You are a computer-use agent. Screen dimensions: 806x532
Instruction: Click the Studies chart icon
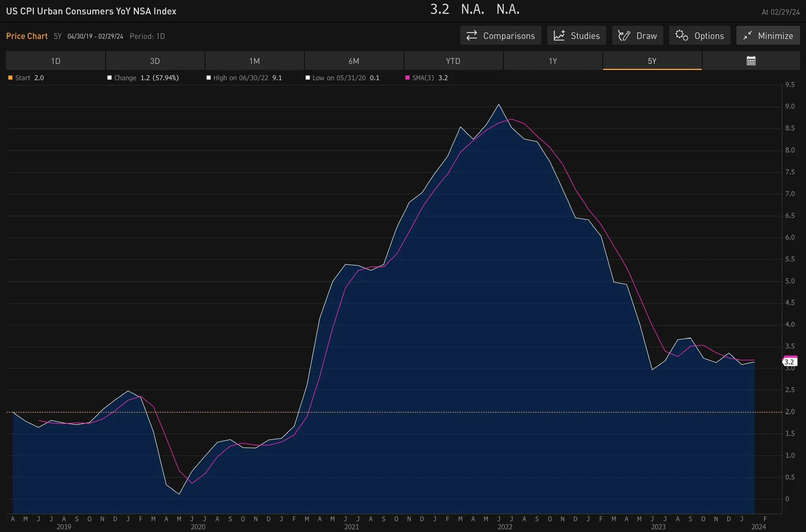click(x=559, y=36)
